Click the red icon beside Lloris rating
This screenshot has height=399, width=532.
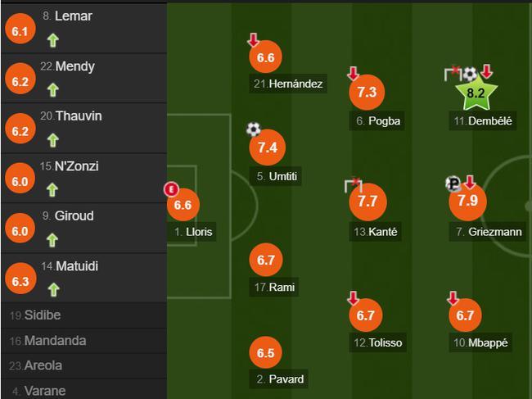[x=171, y=189]
